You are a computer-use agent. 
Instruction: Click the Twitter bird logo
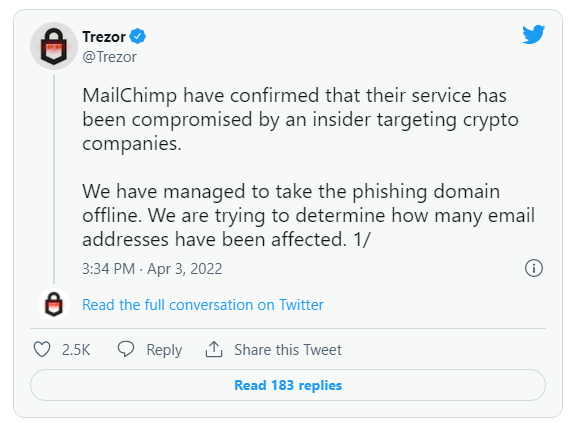(x=533, y=34)
